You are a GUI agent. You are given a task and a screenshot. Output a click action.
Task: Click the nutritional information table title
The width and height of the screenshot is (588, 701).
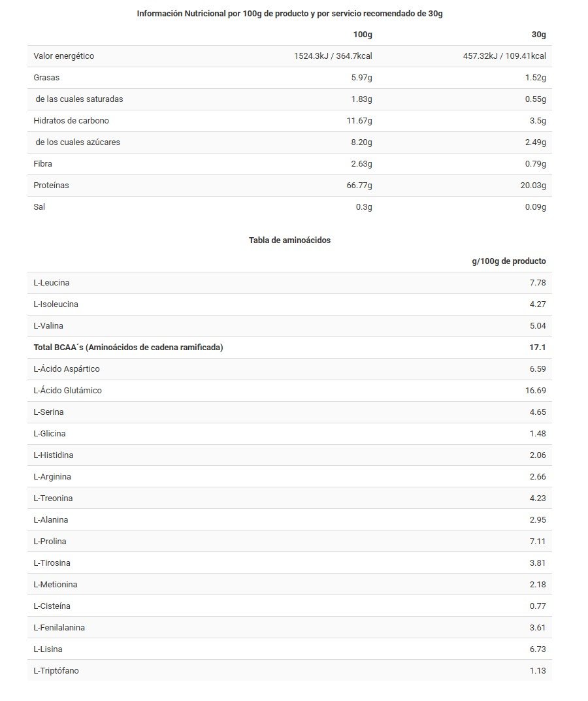(289, 14)
